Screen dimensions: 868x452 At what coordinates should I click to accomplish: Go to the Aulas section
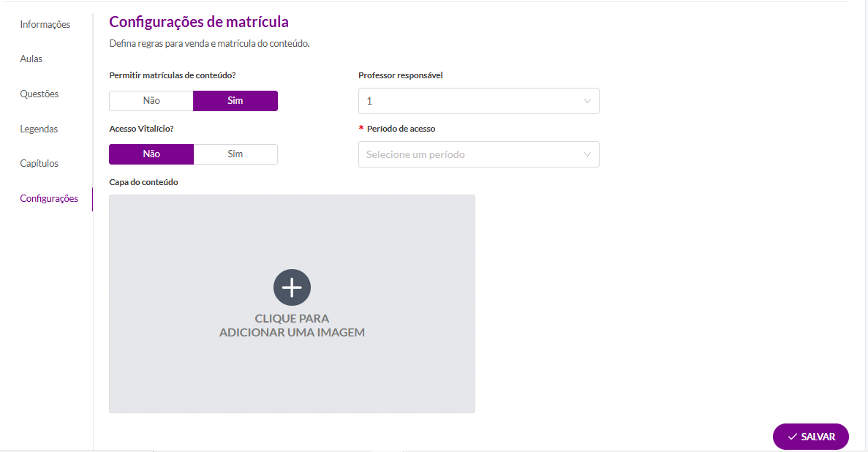pos(31,59)
